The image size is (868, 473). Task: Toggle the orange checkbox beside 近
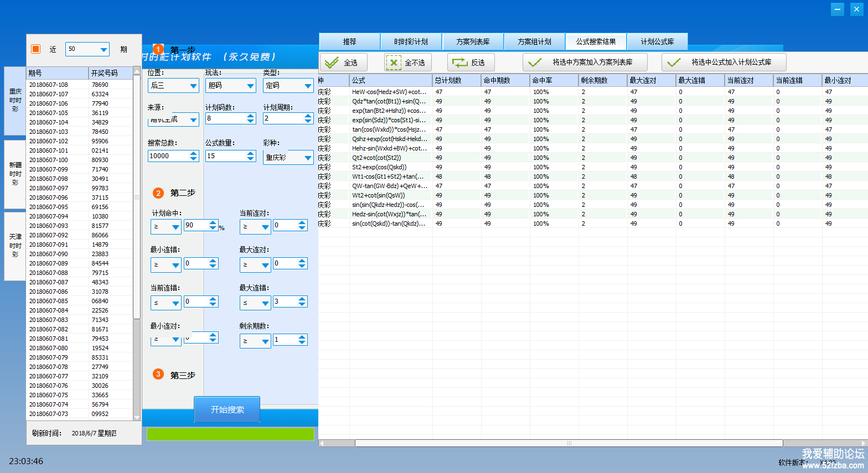[x=36, y=49]
